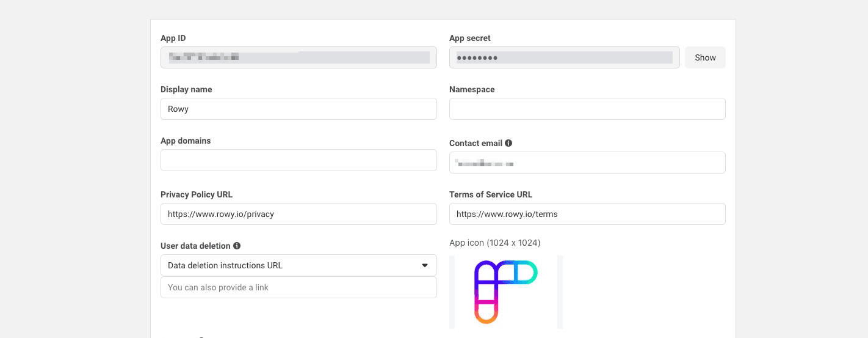The image size is (868, 338).
Task: Click the 'User data deletion' label text
Action: [195, 246]
